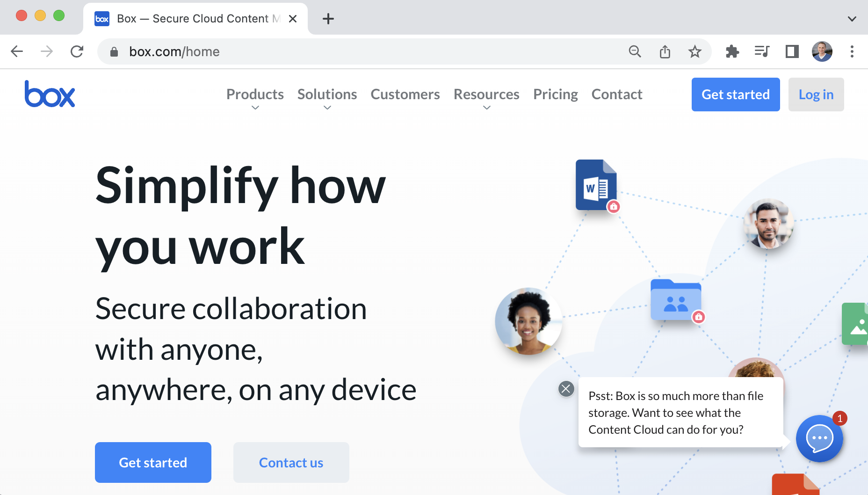Click Get started in the header

coord(736,95)
